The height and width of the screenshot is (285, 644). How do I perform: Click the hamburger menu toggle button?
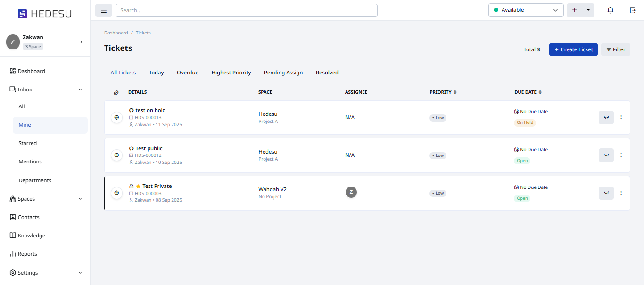[104, 10]
